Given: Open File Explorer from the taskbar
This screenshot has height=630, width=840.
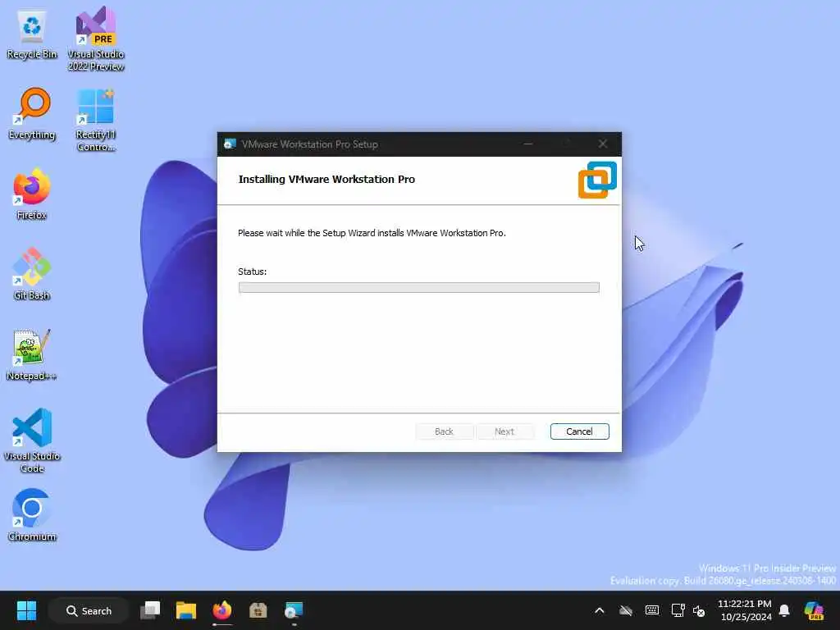Looking at the screenshot, I should point(186,610).
